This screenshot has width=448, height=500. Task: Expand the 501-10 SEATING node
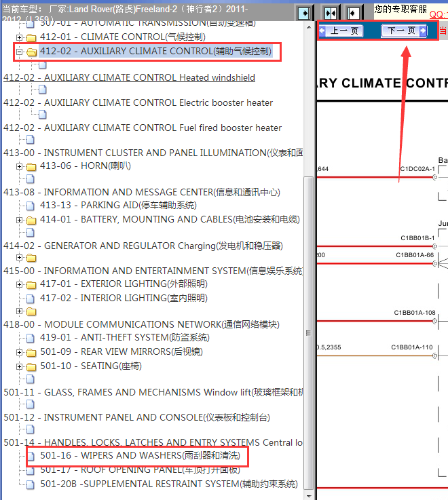[20, 367]
